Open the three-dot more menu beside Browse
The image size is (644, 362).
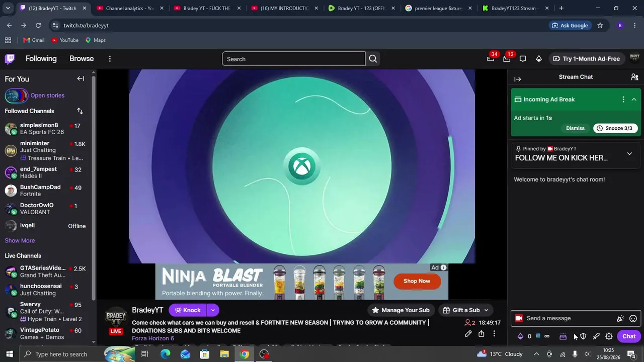(110, 59)
